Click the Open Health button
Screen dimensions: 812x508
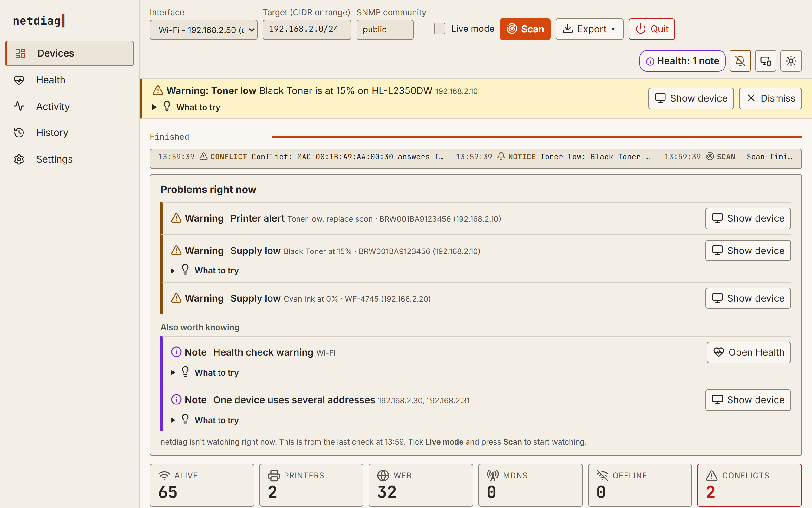coord(749,352)
